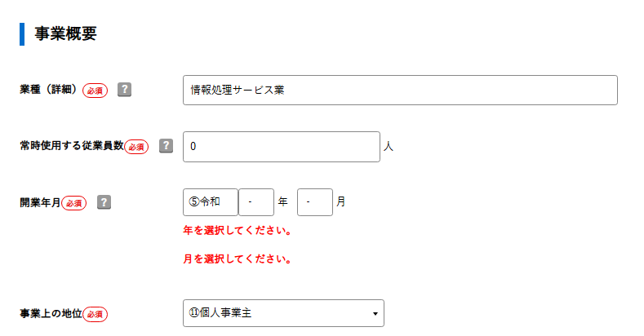
Task: Click the error message 月を選択してください。
Action: coord(238,259)
